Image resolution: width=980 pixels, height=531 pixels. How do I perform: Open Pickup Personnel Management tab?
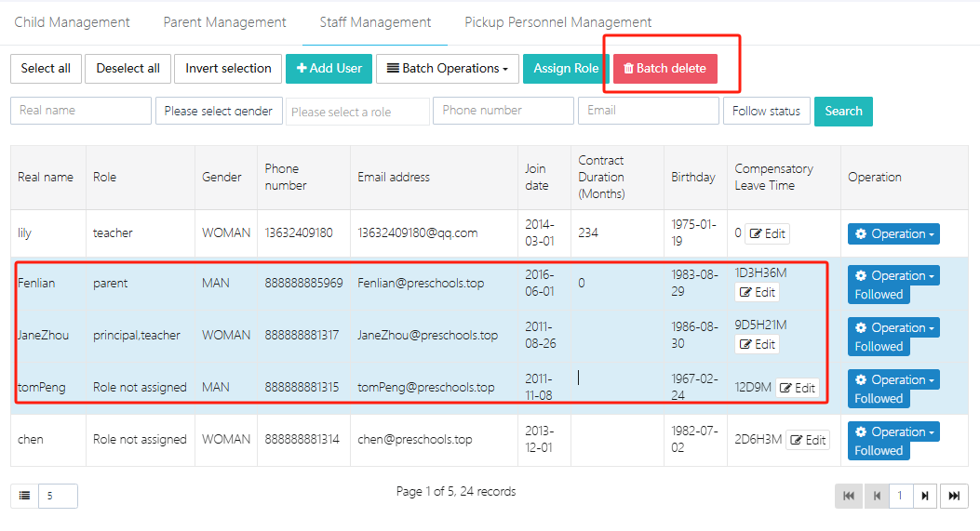pyautogui.click(x=557, y=22)
